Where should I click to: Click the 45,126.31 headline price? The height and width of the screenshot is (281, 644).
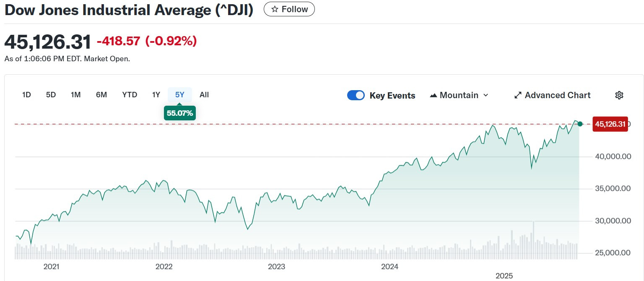[47, 42]
